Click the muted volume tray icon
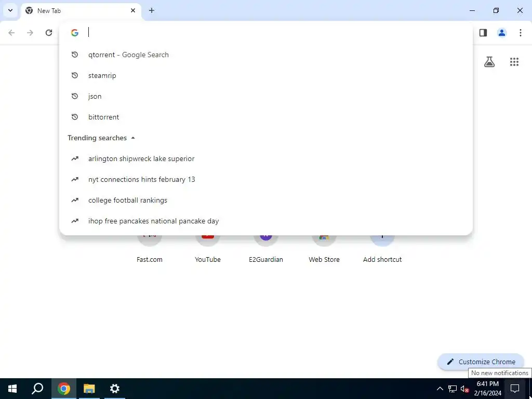 (x=464, y=389)
